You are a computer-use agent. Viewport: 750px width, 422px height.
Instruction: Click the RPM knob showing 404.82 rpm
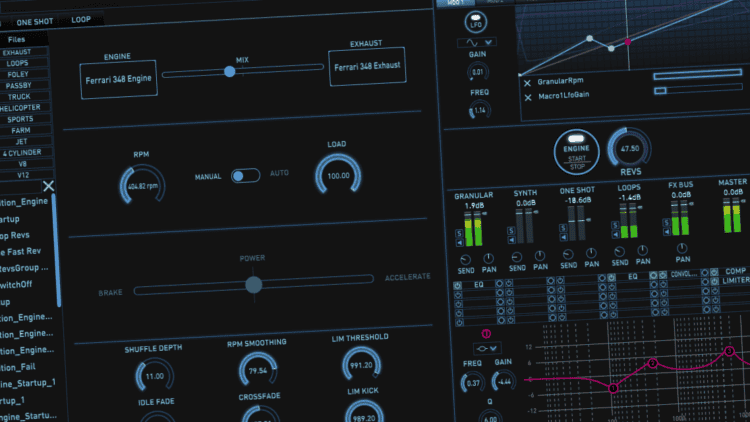click(143, 186)
